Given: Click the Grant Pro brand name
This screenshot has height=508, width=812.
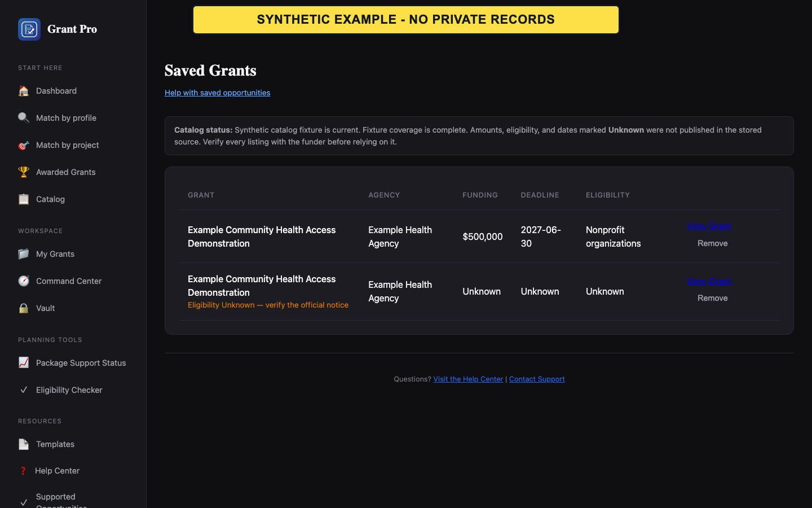Looking at the screenshot, I should pos(72,29).
